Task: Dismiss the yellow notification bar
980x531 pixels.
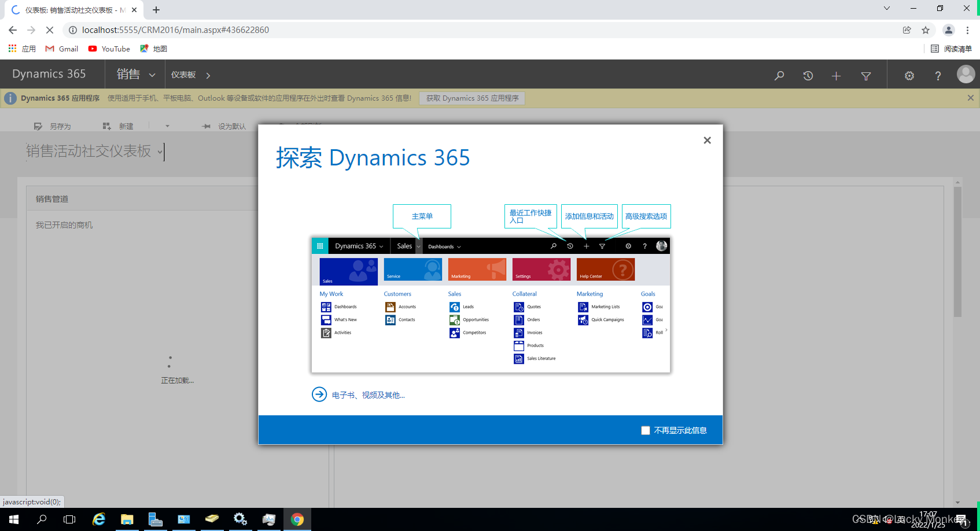Action: click(x=971, y=98)
